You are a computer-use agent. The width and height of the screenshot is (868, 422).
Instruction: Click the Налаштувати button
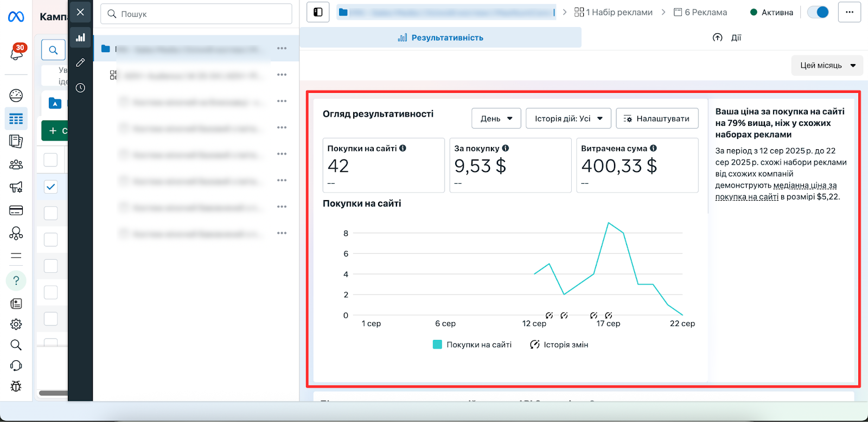tap(657, 118)
